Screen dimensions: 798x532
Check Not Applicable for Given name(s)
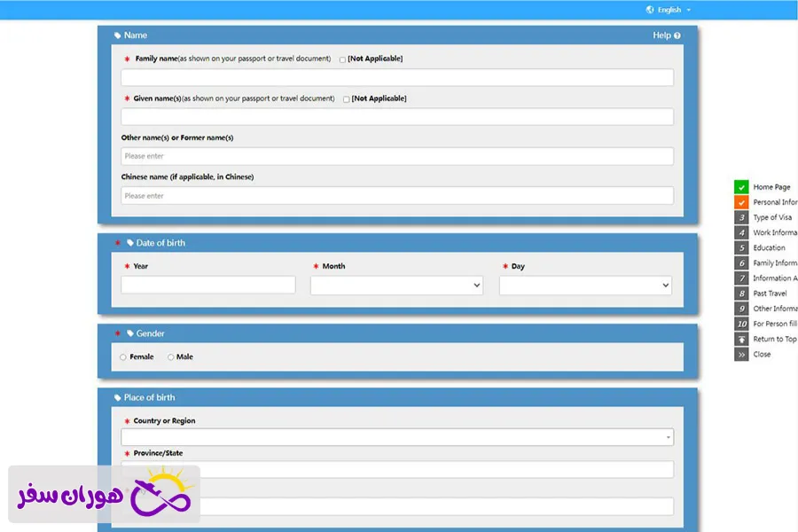(x=347, y=99)
